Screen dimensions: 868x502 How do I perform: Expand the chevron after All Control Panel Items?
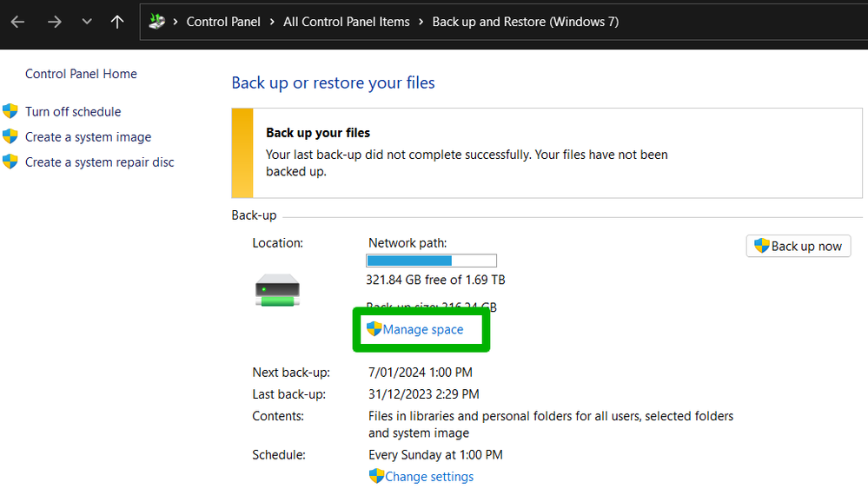point(421,22)
